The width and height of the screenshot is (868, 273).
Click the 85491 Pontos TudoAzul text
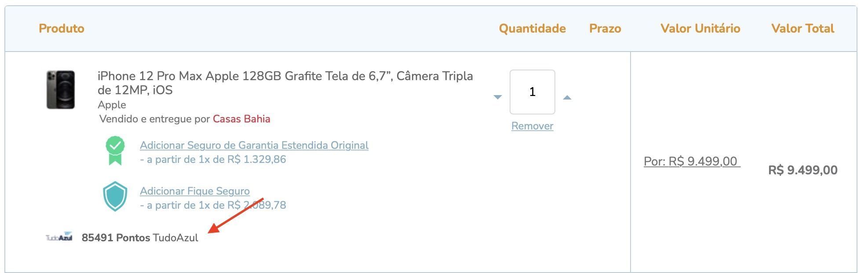click(140, 238)
